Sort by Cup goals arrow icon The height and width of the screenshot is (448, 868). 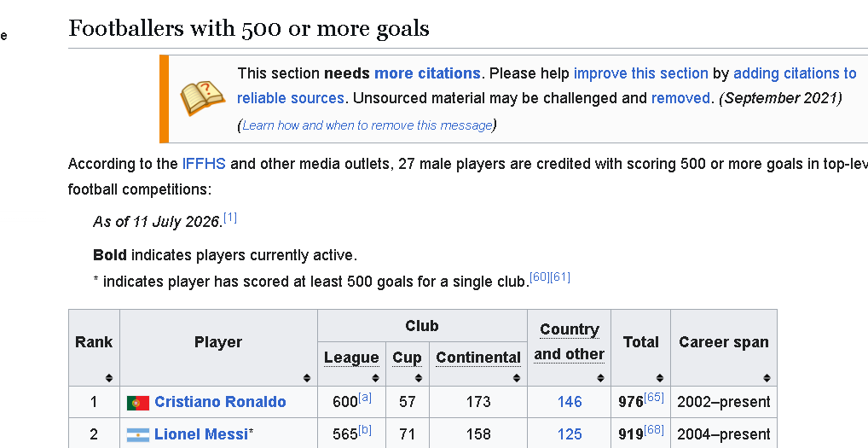[419, 378]
